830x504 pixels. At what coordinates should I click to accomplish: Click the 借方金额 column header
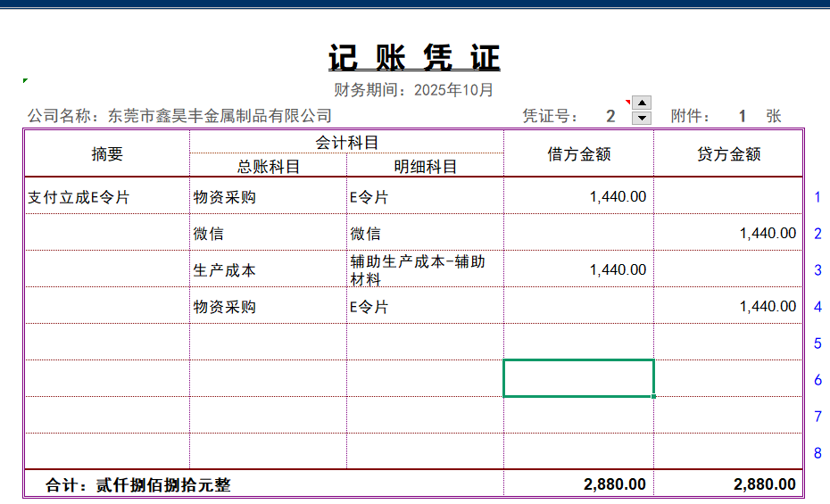click(579, 154)
